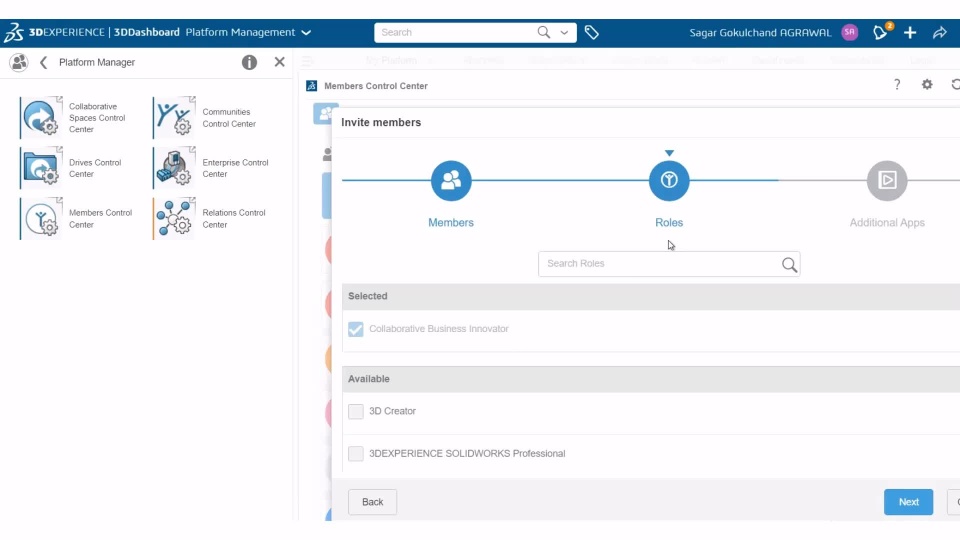960x540 pixels.
Task: Select the Roles wizard step circle
Action: coord(669,181)
